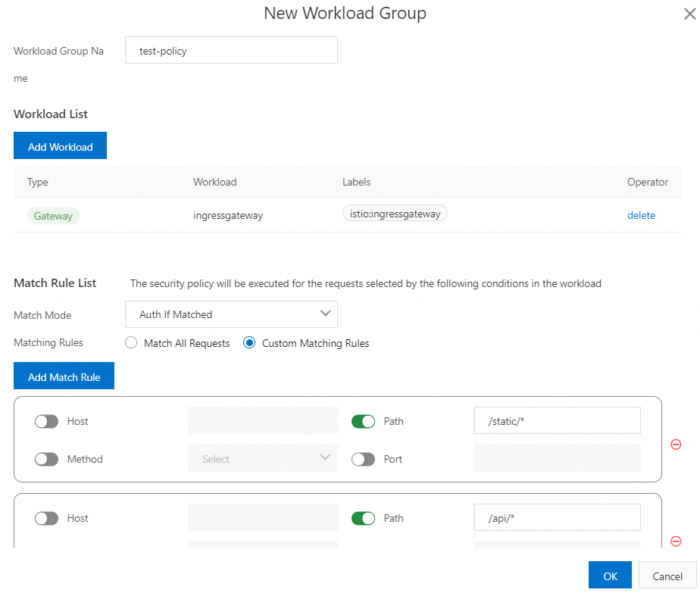Disable Path toggle for /static/* rule
Screen dimensions: 700x593
click(x=363, y=422)
